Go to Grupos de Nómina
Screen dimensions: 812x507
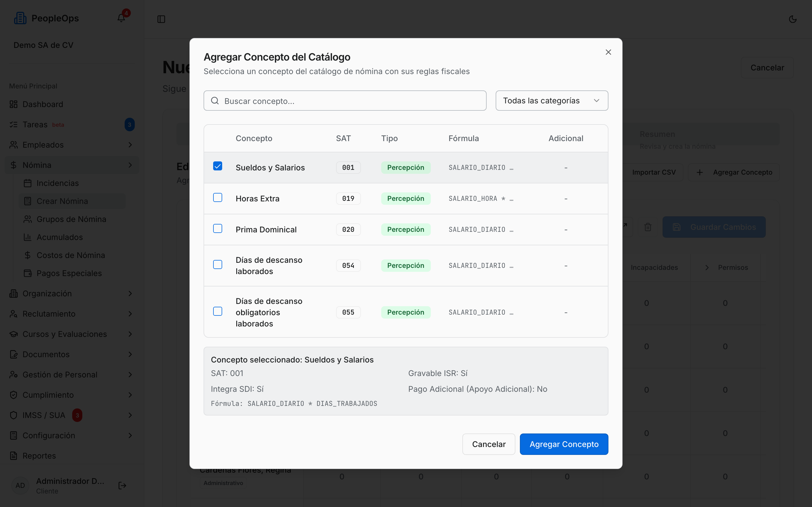pyautogui.click(x=71, y=219)
